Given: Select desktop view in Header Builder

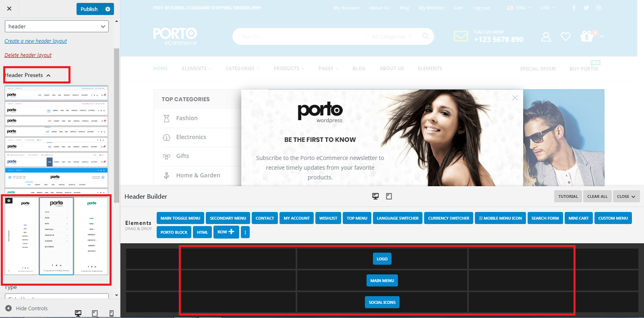Looking at the screenshot, I should (x=375, y=196).
